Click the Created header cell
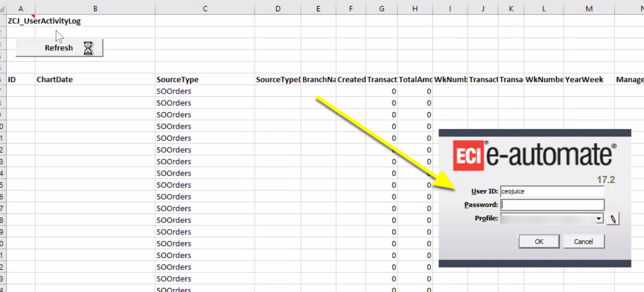This screenshot has height=292, width=644. pyautogui.click(x=351, y=79)
